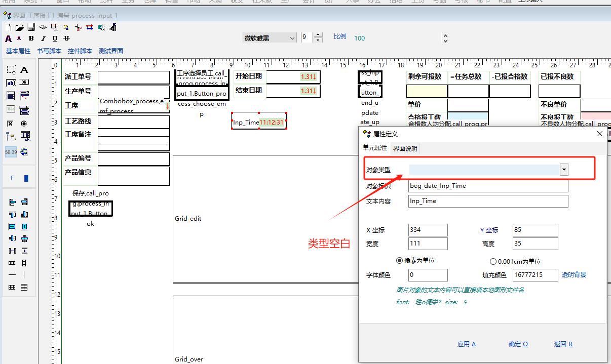The height and width of the screenshot is (364, 611).
Task: Select the 0.001cm为单位 radio option
Action: [x=493, y=262]
